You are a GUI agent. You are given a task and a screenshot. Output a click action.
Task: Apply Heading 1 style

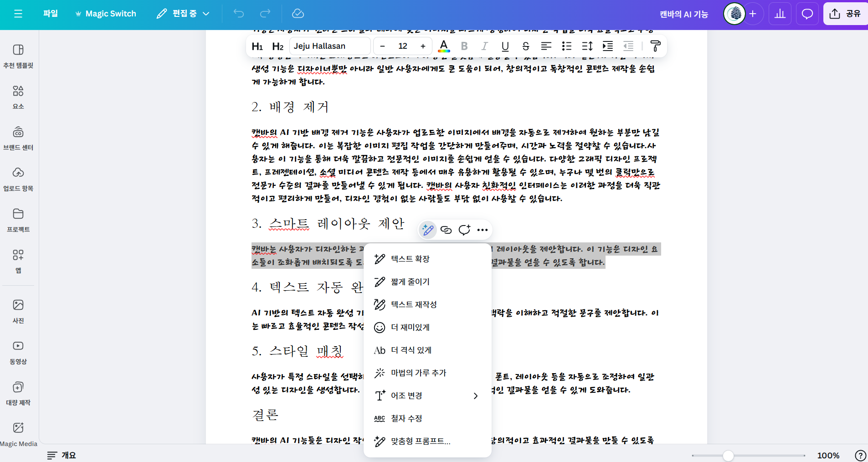257,46
